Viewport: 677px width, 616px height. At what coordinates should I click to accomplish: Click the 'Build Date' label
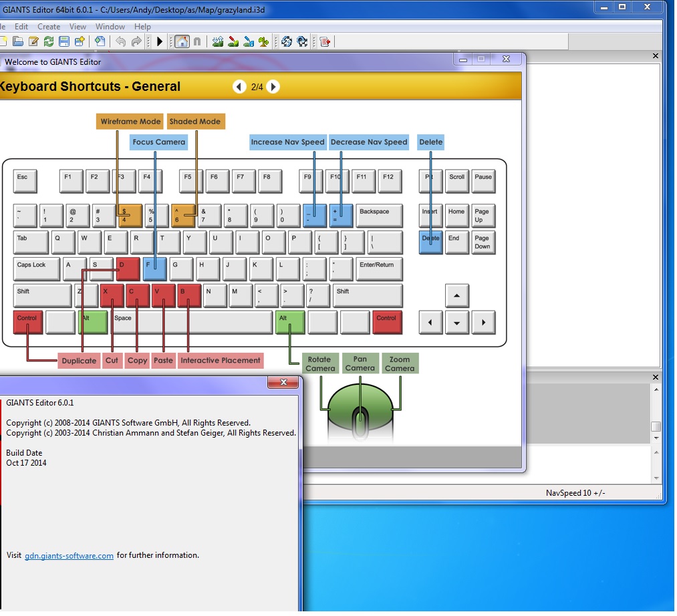pos(24,453)
